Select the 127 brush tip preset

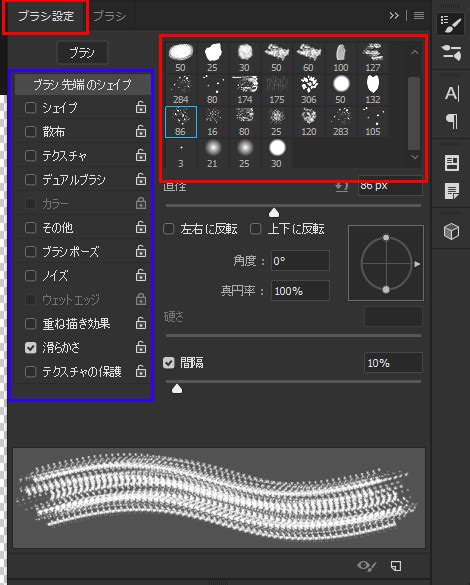tap(373, 58)
